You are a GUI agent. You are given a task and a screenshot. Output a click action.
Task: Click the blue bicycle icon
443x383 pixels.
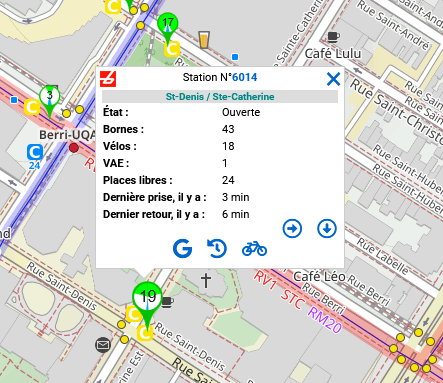click(254, 249)
